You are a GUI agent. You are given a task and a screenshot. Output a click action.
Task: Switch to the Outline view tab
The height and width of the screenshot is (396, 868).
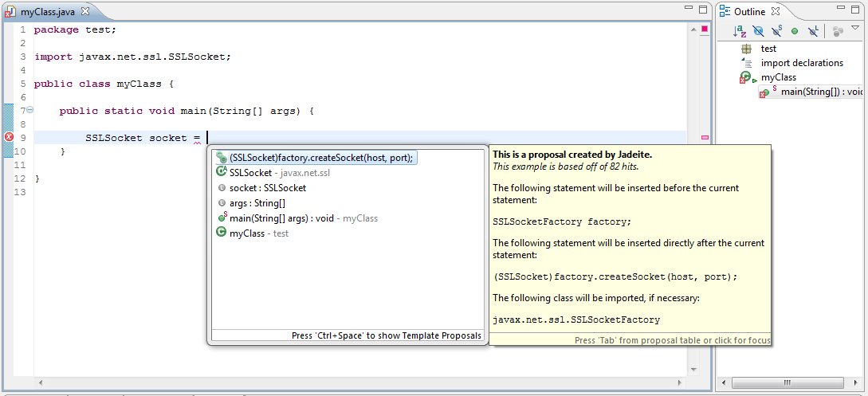coord(749,11)
